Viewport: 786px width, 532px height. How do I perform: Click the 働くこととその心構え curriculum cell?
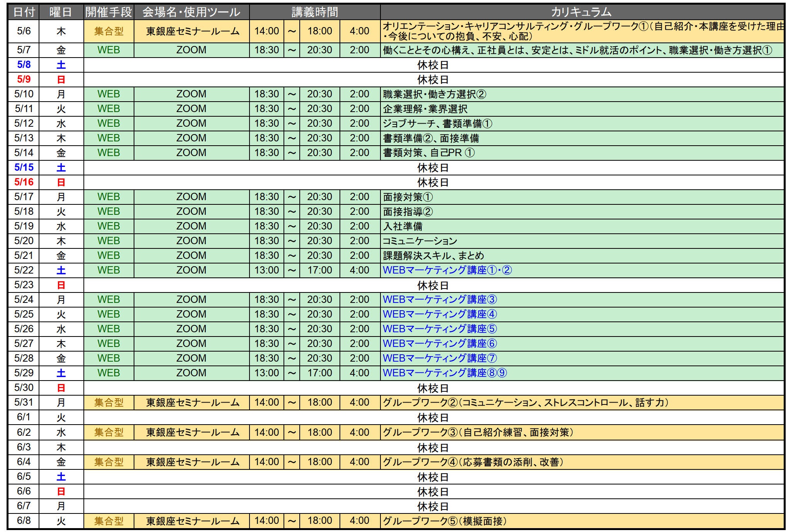582,50
